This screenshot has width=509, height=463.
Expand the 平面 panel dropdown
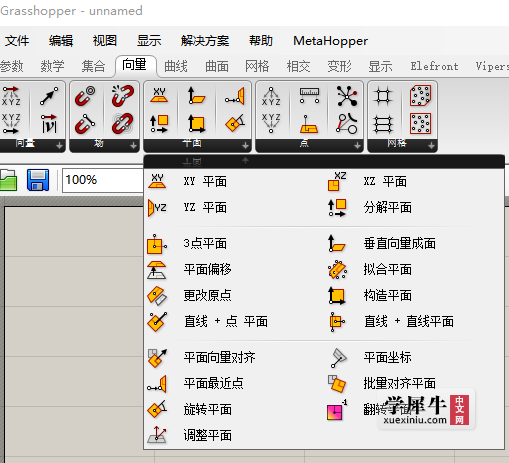tap(245, 146)
